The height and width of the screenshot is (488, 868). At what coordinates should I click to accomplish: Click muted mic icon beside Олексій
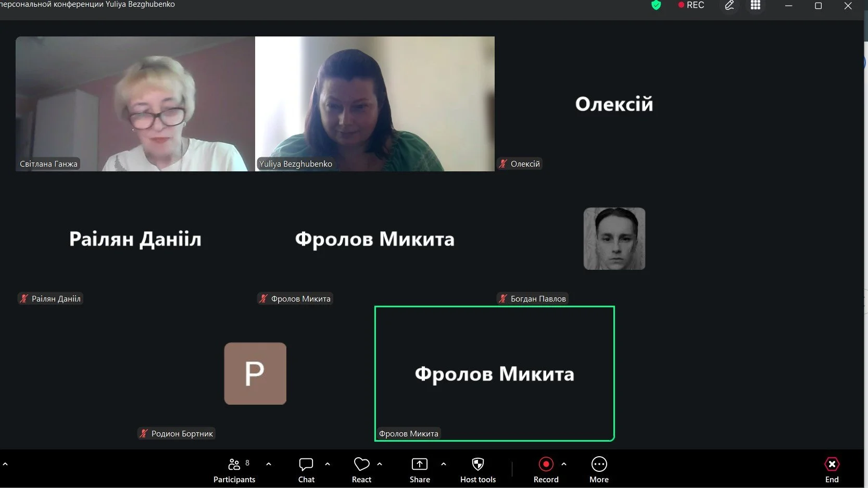(x=503, y=164)
